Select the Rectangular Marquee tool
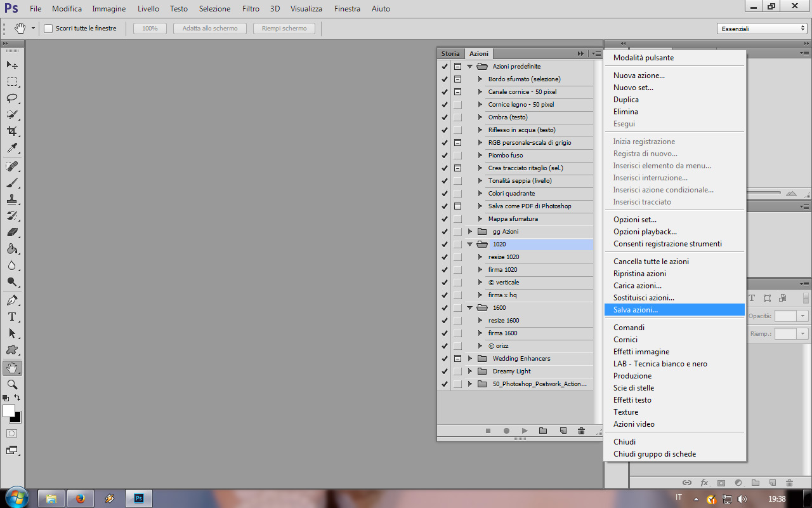812x508 pixels. (x=12, y=81)
